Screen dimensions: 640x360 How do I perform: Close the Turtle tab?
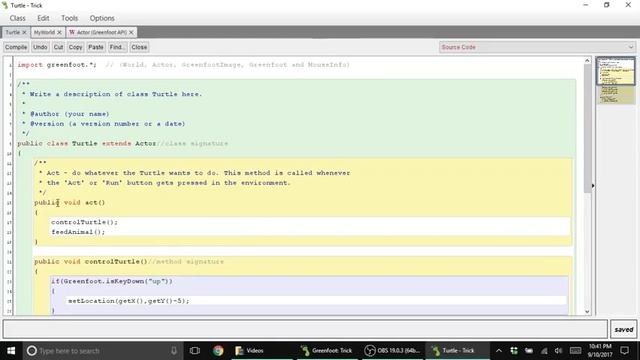24,32
